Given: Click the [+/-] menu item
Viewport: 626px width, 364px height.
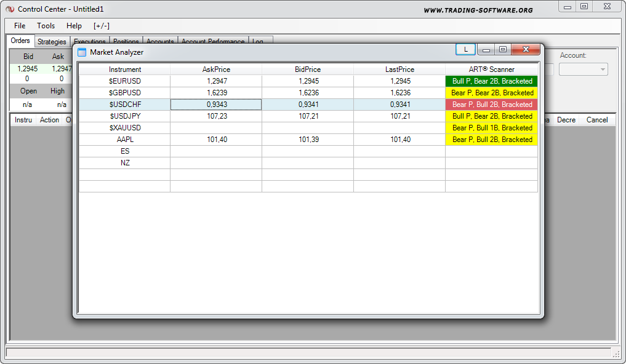Looking at the screenshot, I should (102, 26).
